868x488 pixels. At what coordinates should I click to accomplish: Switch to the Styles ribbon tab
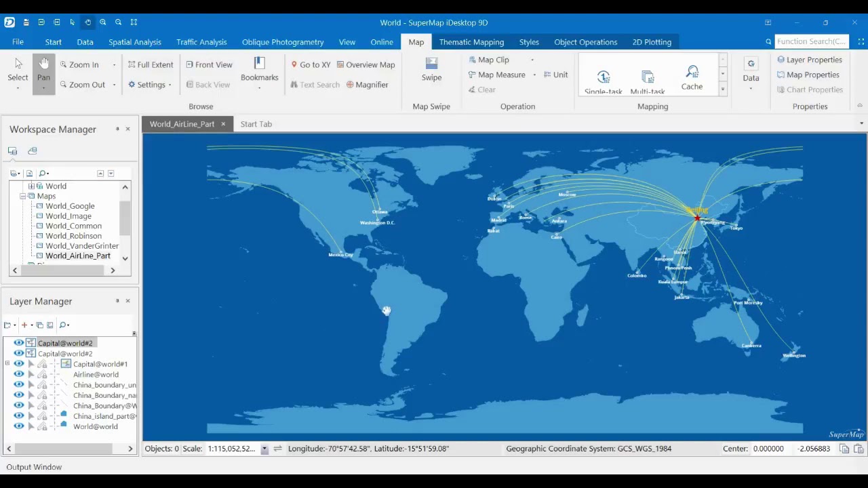529,42
